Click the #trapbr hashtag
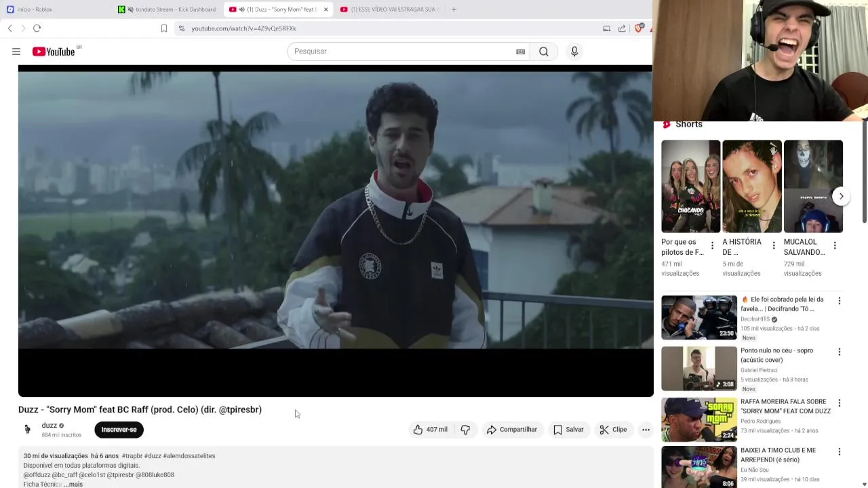This screenshot has width=868, height=488. [132, 456]
